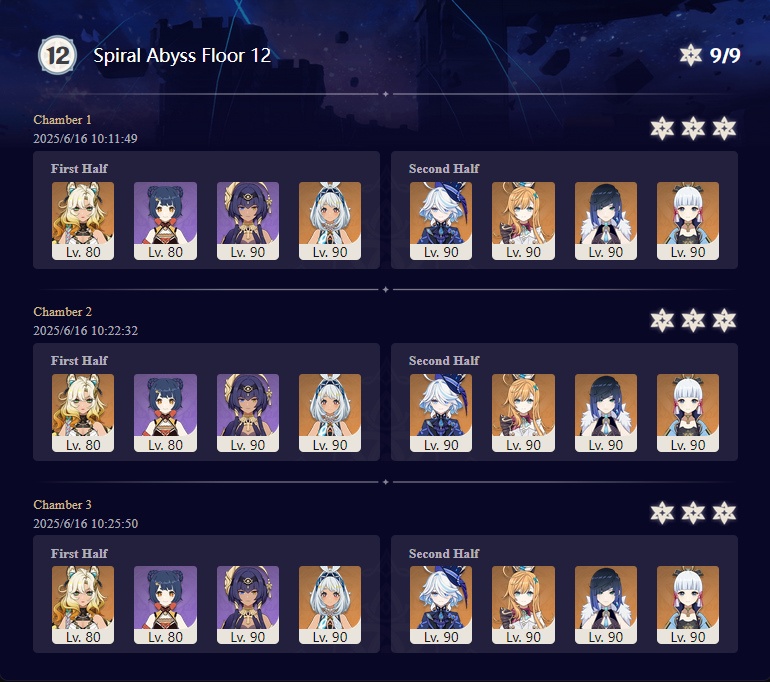Viewport: 770px width, 682px height.
Task: Click Chamber 2 timestamp 10:22:32
Action: (85, 330)
